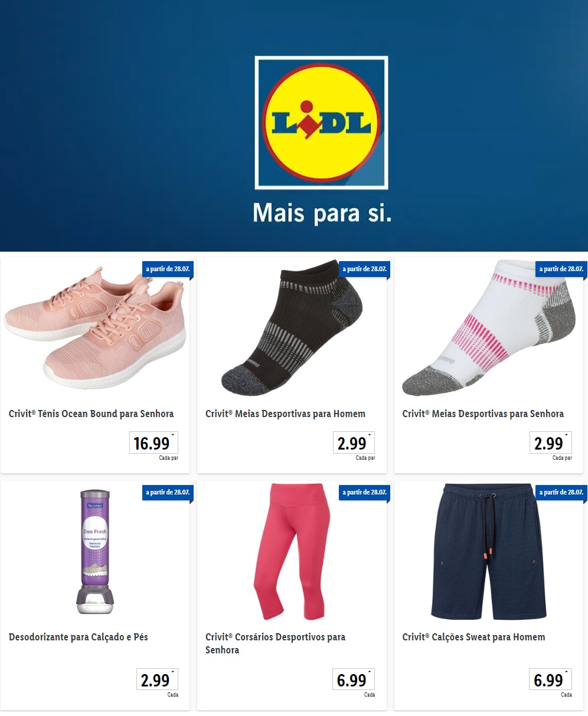Open Desodorizante para Calçado e Pés link

79,637
